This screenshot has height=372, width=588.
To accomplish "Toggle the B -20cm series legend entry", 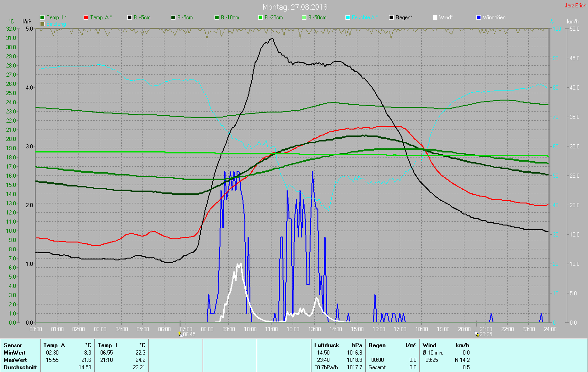I will click(x=271, y=17).
